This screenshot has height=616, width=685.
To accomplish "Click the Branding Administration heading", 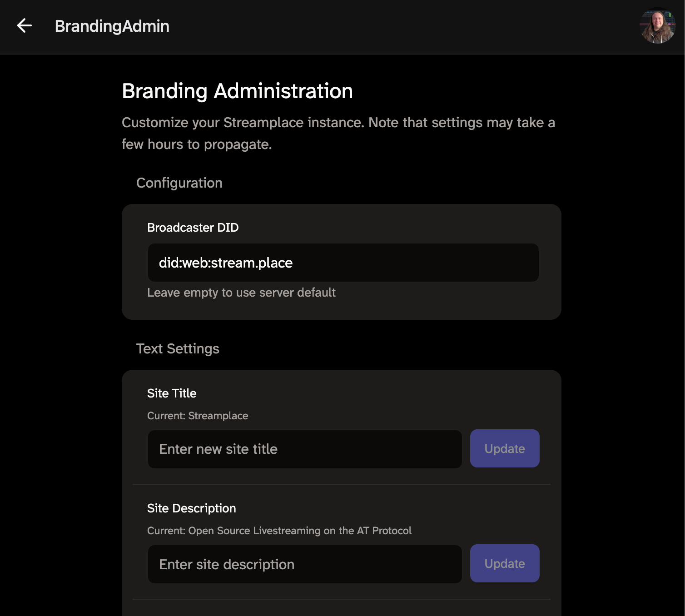I will point(237,91).
